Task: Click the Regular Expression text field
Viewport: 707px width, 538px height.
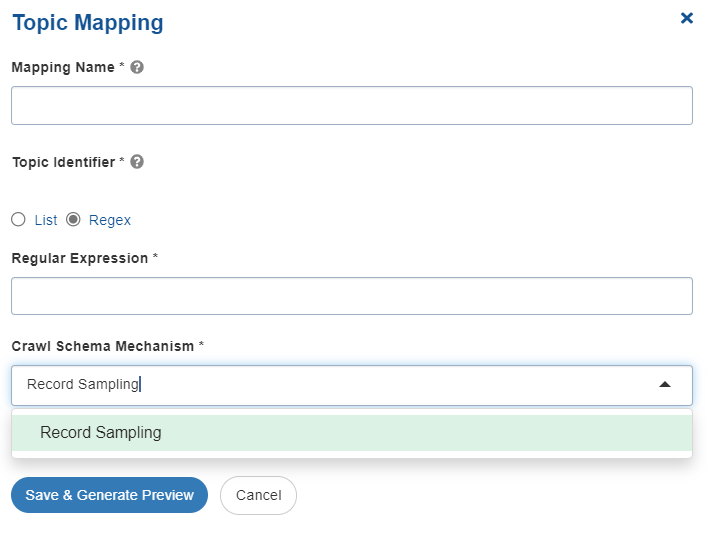Action: 352,296
